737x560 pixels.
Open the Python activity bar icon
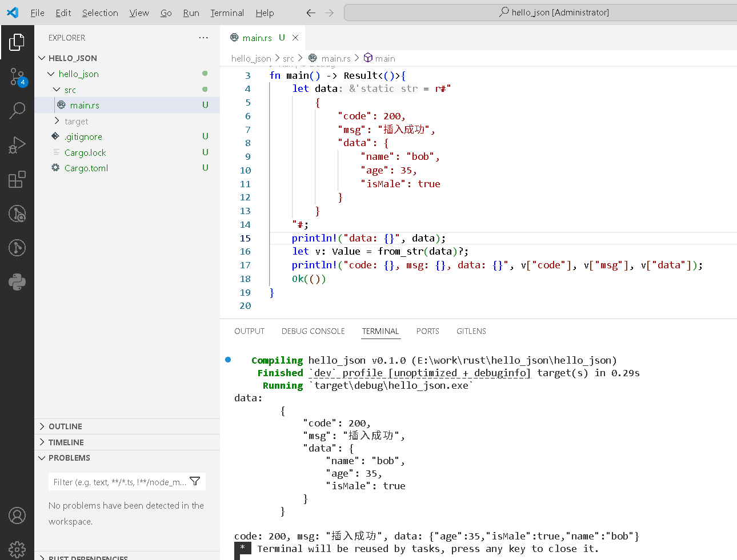pos(17,282)
